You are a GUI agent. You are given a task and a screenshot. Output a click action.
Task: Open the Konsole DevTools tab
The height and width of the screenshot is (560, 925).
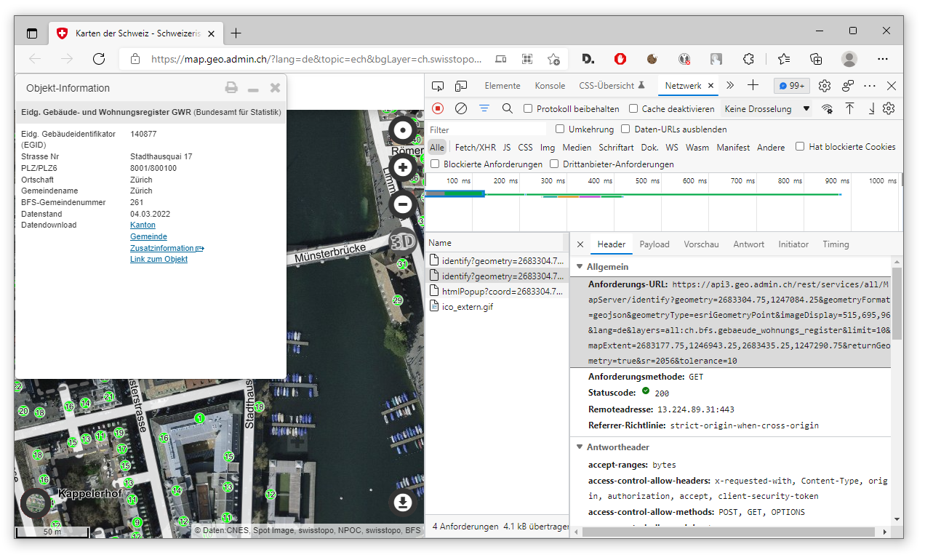[550, 86]
